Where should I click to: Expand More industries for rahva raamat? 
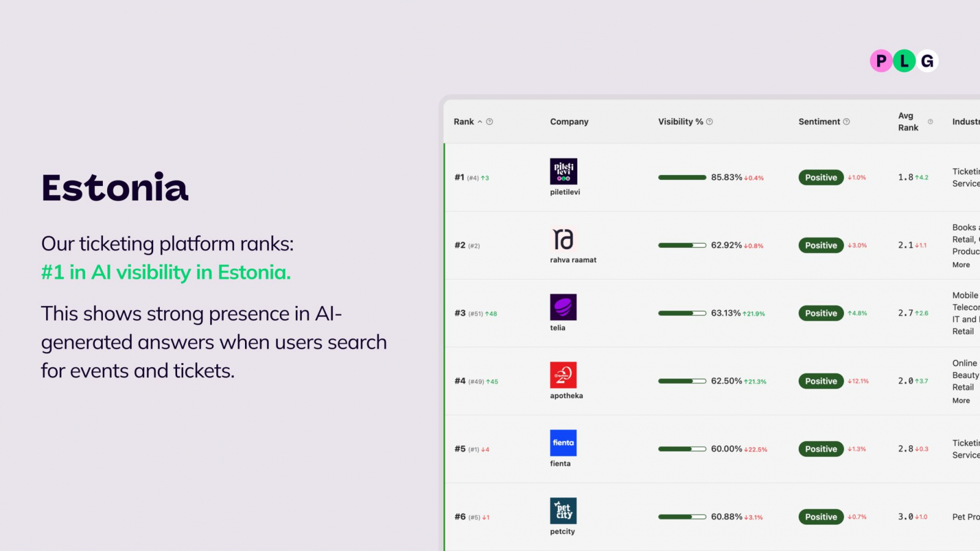(x=961, y=265)
